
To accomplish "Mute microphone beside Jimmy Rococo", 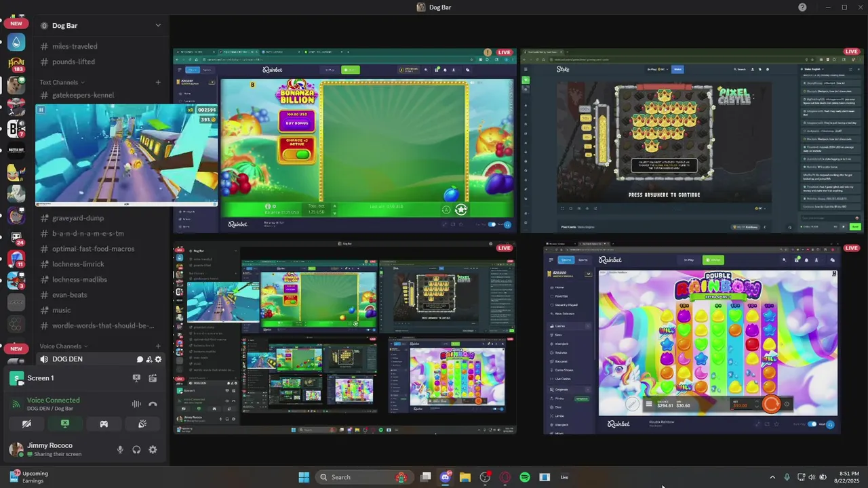I will click(x=120, y=449).
